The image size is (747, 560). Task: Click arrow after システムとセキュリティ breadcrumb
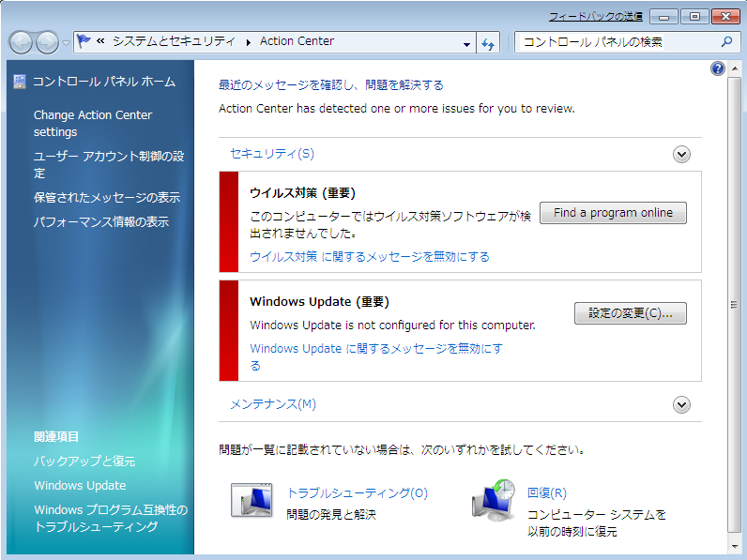pos(248,42)
